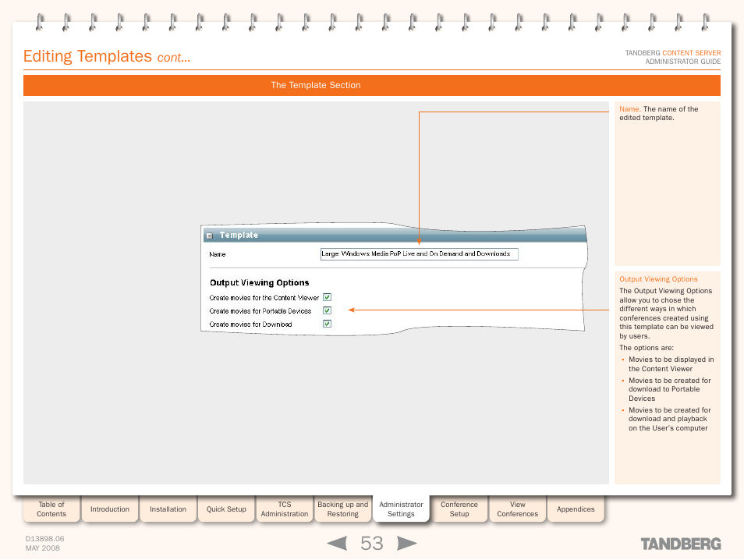Select the Administrator Settings tab

pos(401,509)
